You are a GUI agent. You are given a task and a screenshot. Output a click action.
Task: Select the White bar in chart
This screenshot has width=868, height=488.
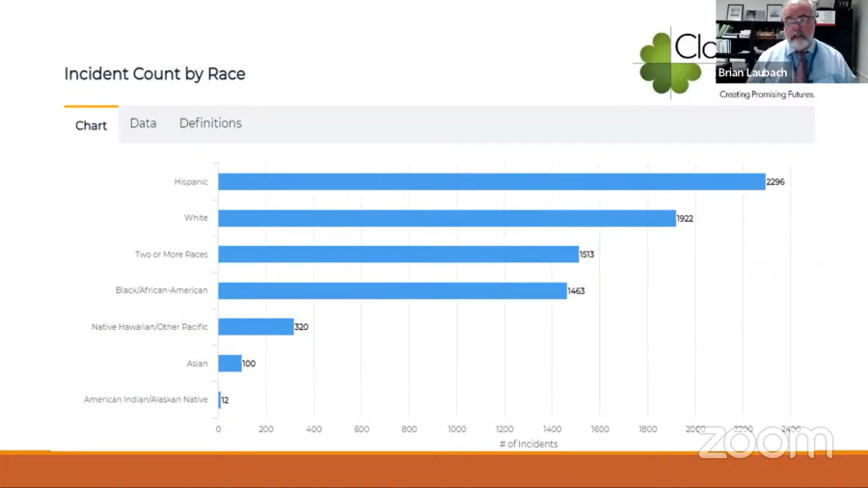pyautogui.click(x=447, y=218)
